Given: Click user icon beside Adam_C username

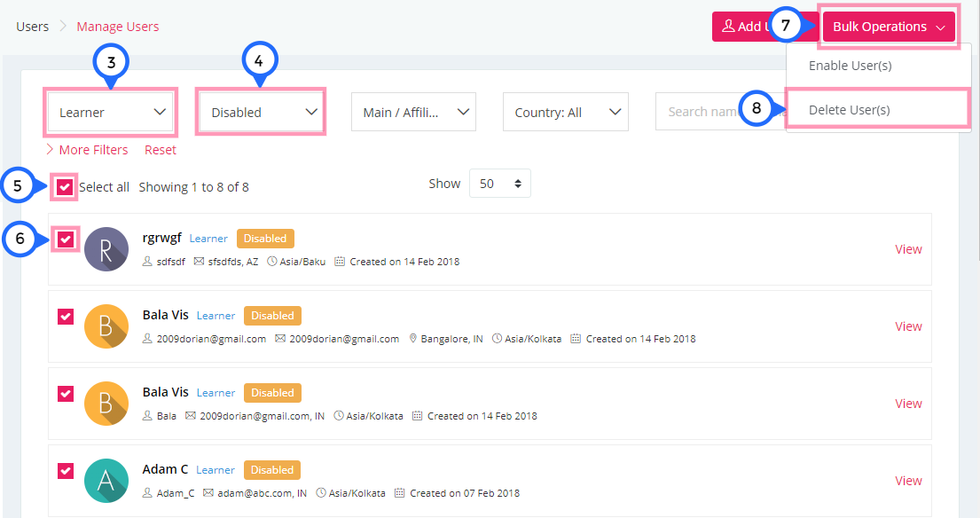Looking at the screenshot, I should pos(147,492).
